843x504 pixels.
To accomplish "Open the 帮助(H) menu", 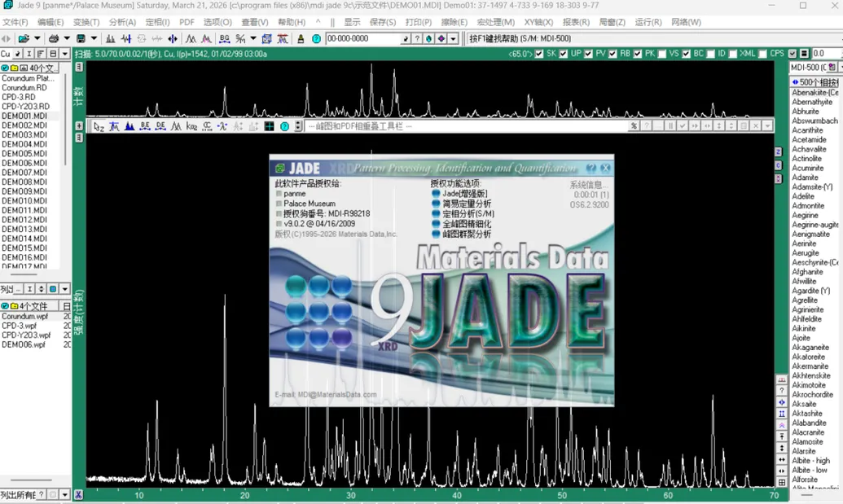I will (292, 22).
